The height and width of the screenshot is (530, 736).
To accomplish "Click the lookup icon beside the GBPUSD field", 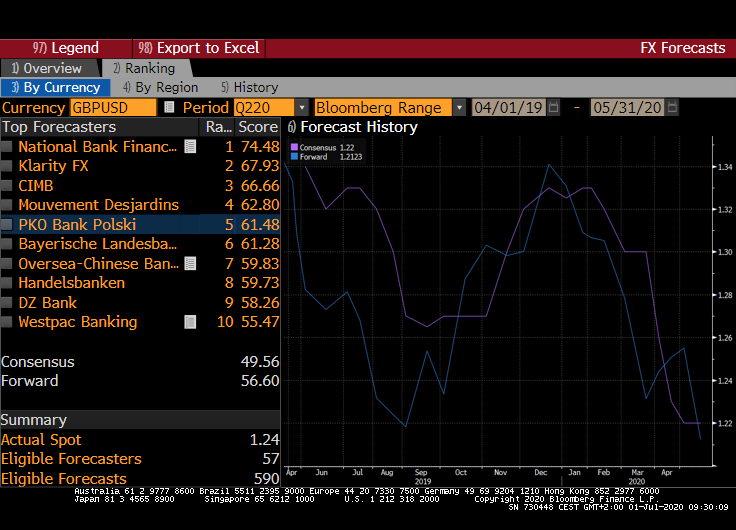I will click(169, 108).
